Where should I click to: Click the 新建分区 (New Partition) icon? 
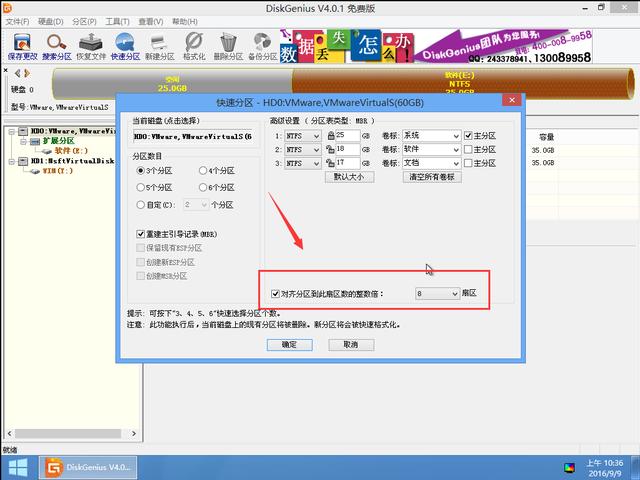tap(160, 45)
